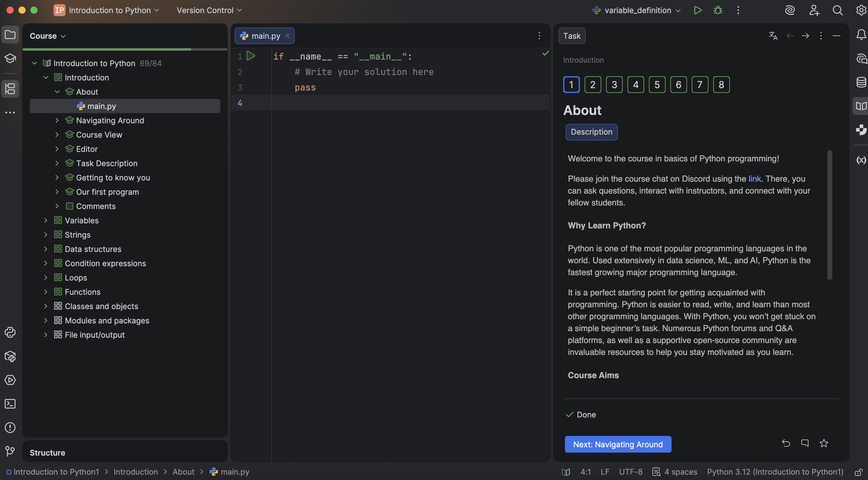Open the Python Console tool window
868x480 pixels.
point(10,332)
